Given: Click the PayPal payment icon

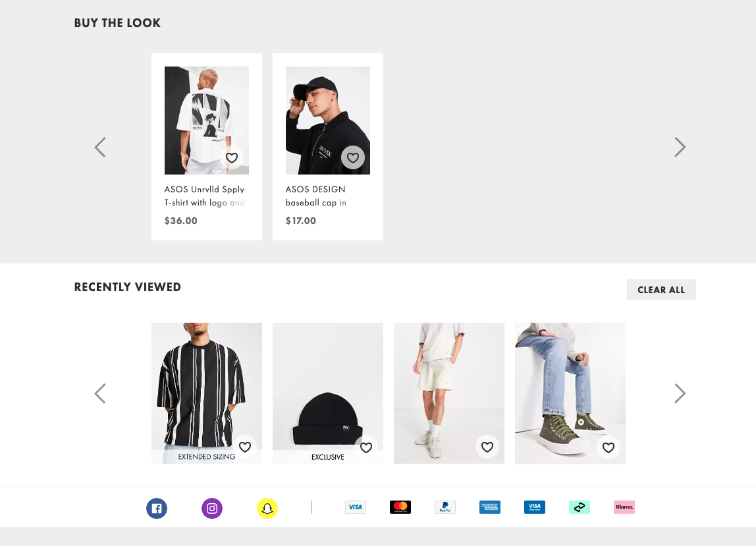Looking at the screenshot, I should point(445,507).
